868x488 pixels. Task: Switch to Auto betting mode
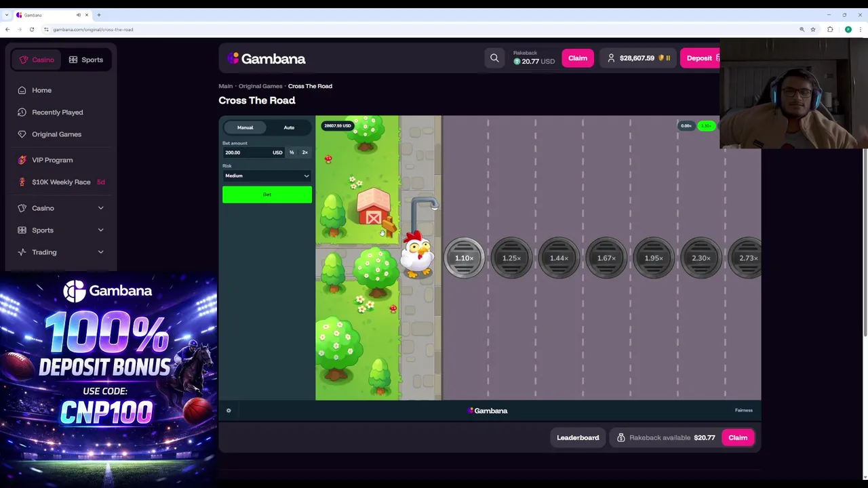point(289,127)
